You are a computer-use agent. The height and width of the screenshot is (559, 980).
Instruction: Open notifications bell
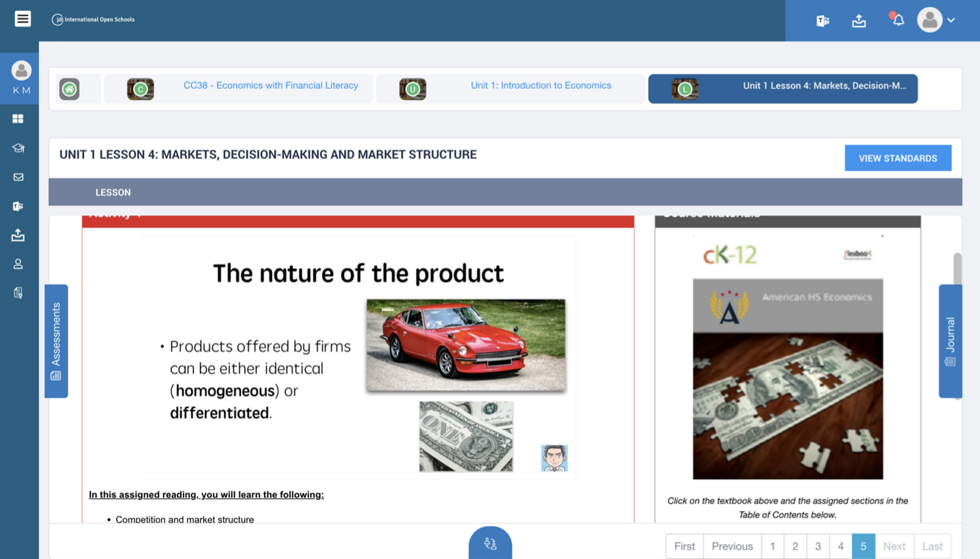point(898,20)
